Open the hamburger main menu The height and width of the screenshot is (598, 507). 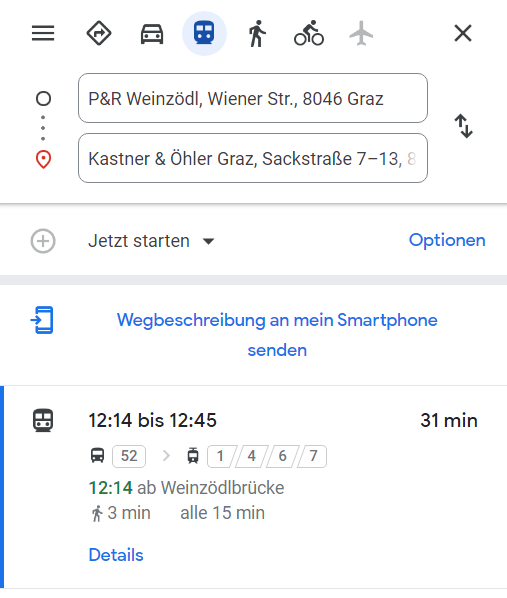coord(43,33)
